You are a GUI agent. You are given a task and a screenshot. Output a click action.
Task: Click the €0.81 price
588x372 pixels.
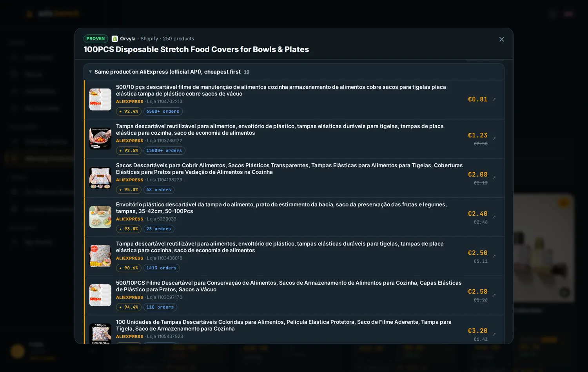click(477, 99)
